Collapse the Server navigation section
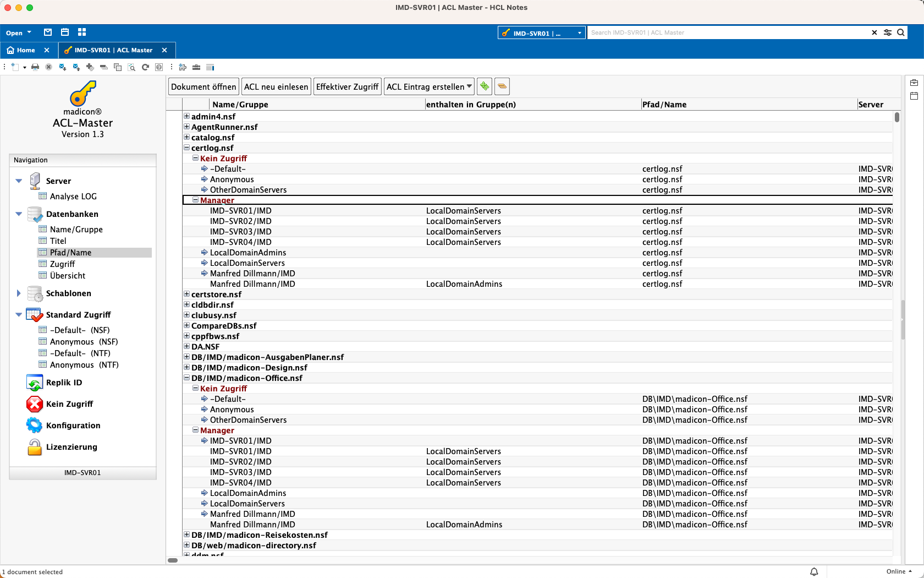This screenshot has height=578, width=924. point(19,181)
